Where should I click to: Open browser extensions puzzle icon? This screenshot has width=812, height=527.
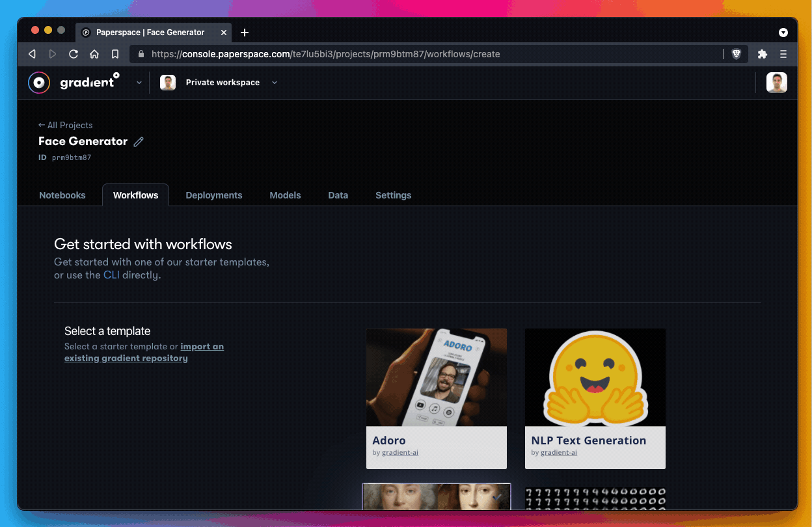point(763,54)
